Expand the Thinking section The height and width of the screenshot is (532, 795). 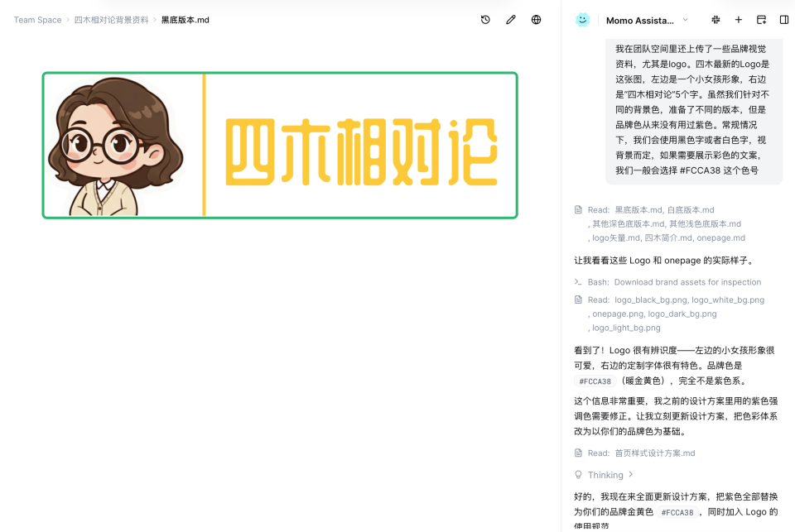pyautogui.click(x=610, y=475)
